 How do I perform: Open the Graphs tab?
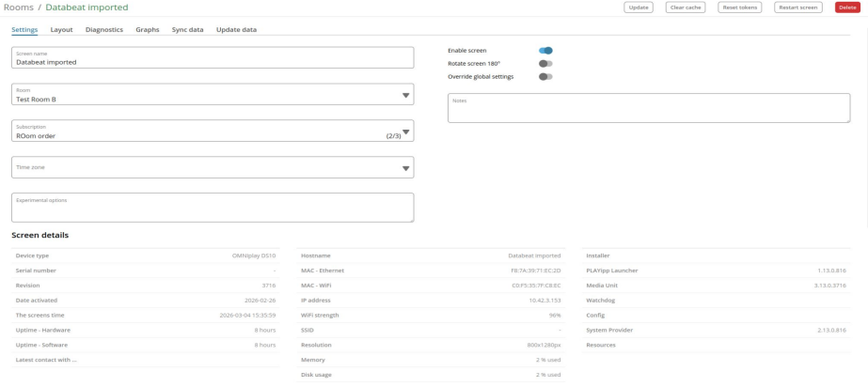click(x=147, y=29)
